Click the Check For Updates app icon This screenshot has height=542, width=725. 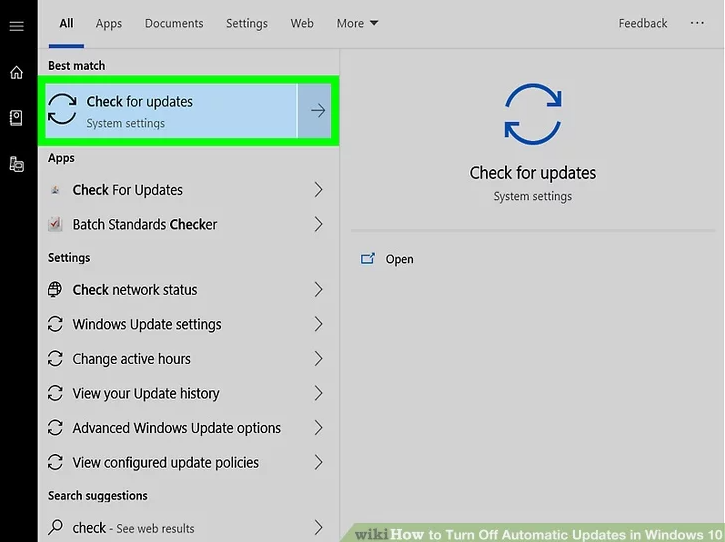(x=56, y=190)
